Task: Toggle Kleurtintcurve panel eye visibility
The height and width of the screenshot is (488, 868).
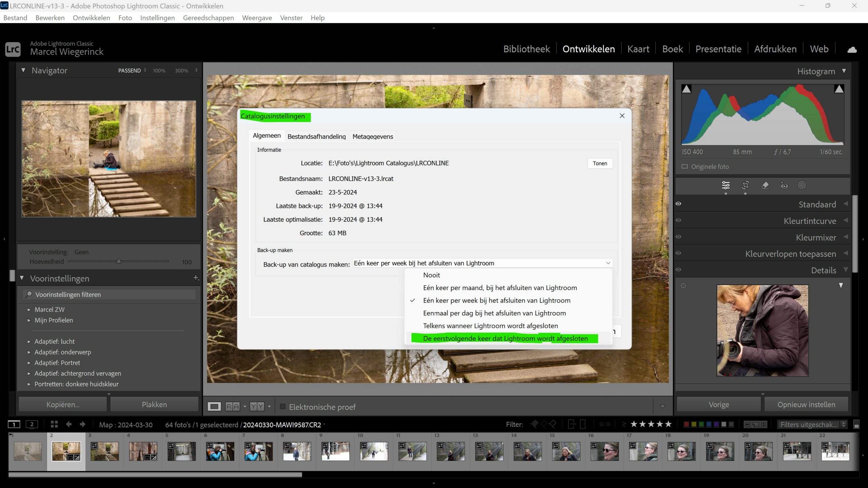Action: pos(678,220)
